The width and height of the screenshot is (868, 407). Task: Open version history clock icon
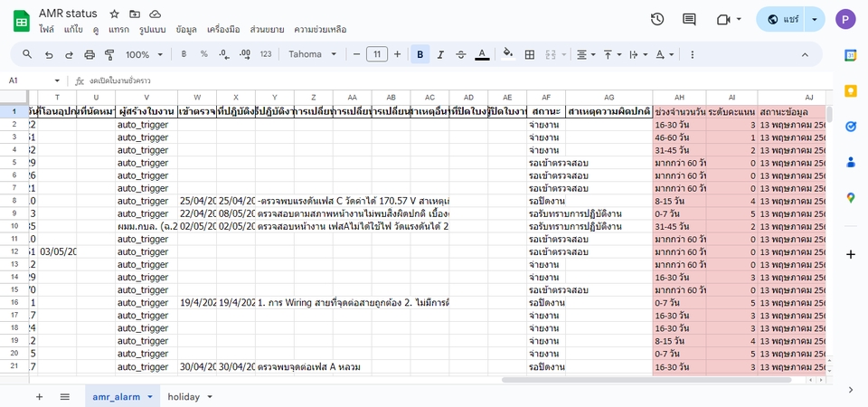click(x=657, y=19)
